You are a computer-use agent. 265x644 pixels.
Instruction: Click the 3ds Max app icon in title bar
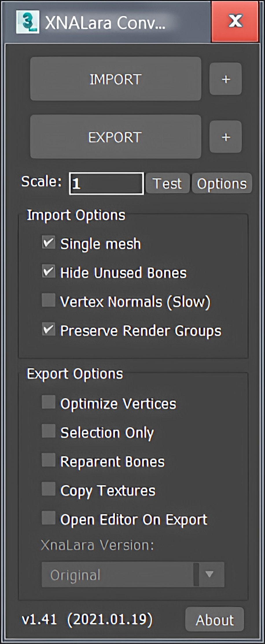(x=27, y=22)
